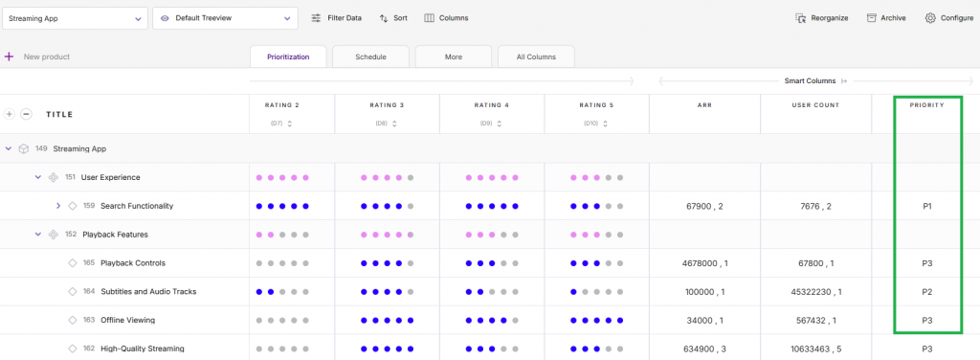980x360 pixels.
Task: Open the Default Treeview selector
Action: point(226,19)
